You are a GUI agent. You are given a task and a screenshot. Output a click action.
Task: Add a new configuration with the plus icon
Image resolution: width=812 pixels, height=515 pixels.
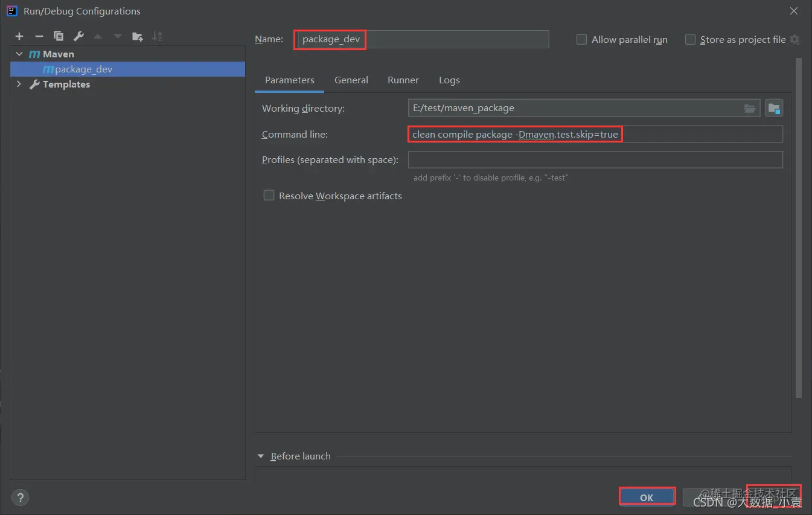pyautogui.click(x=19, y=36)
